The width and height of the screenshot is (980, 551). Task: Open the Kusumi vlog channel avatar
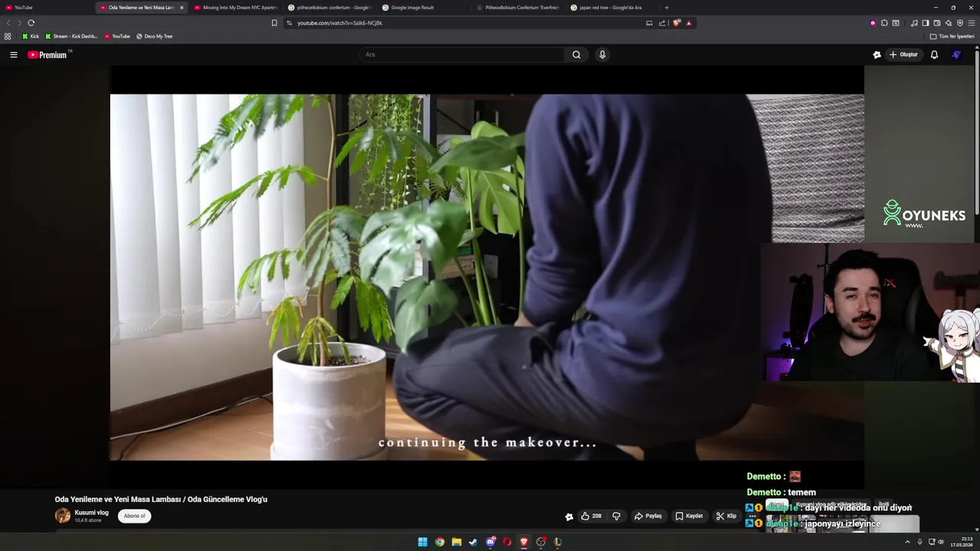pos(63,516)
